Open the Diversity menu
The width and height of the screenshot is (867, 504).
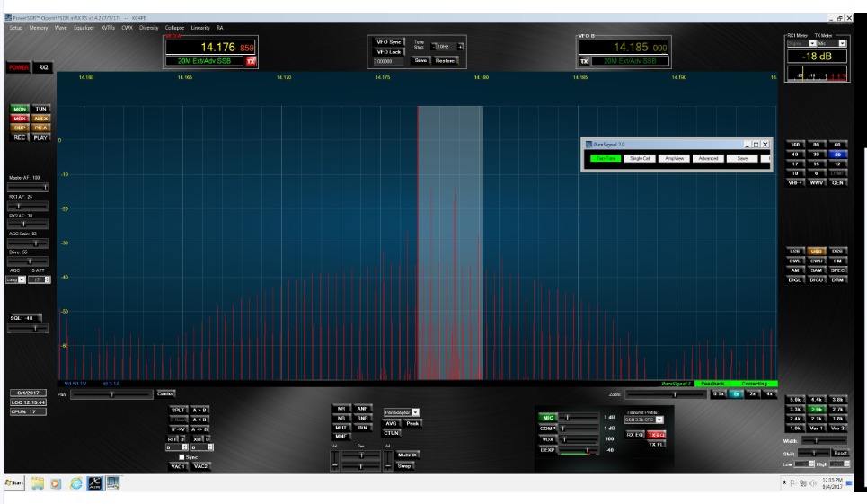click(x=149, y=28)
